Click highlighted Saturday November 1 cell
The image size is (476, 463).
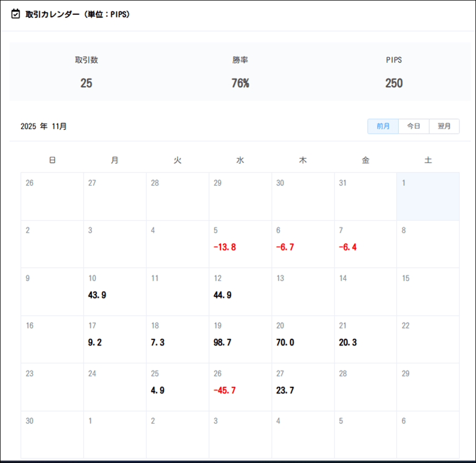pos(428,196)
